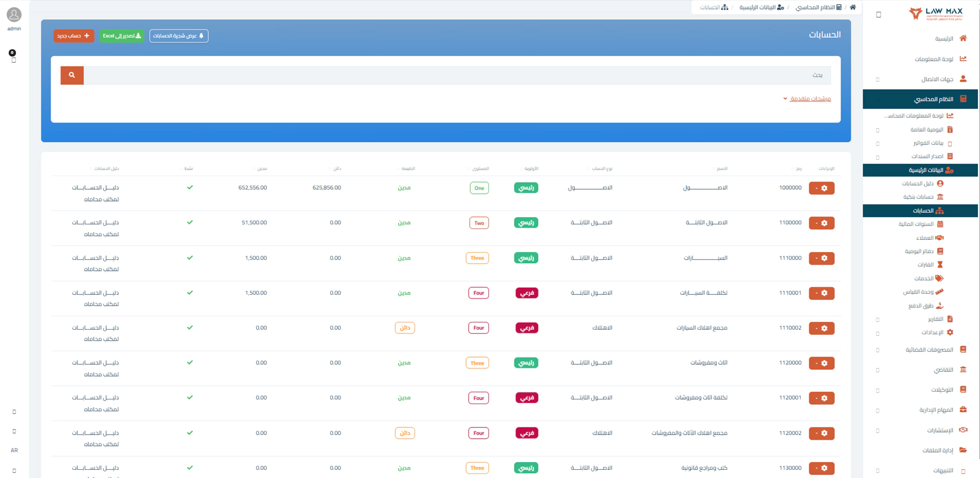Open السنوات المالية fiscal years page
This screenshot has height=478, width=980.
point(920,224)
